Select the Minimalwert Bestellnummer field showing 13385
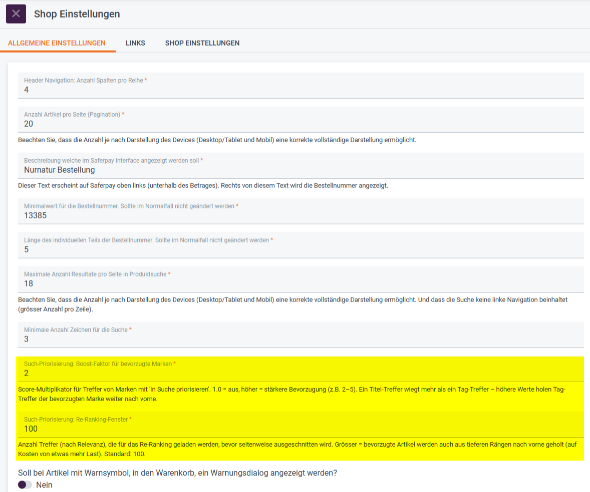Viewport: 590px width, 492px height. click(301, 211)
